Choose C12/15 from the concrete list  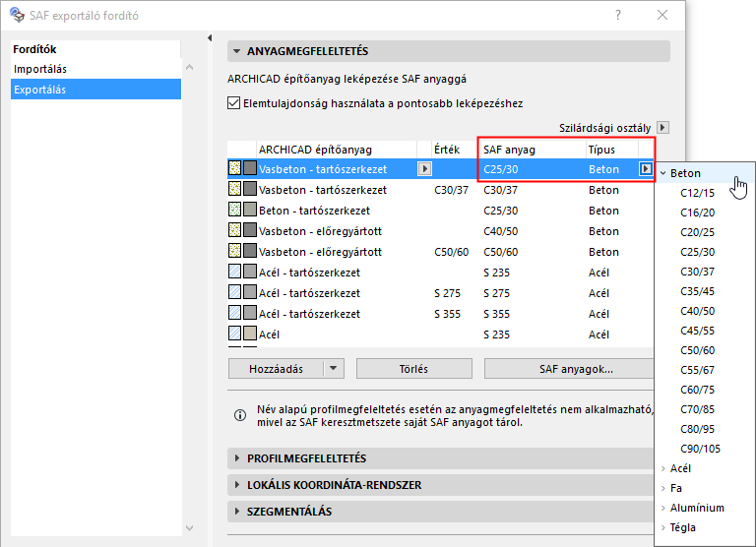(x=697, y=193)
